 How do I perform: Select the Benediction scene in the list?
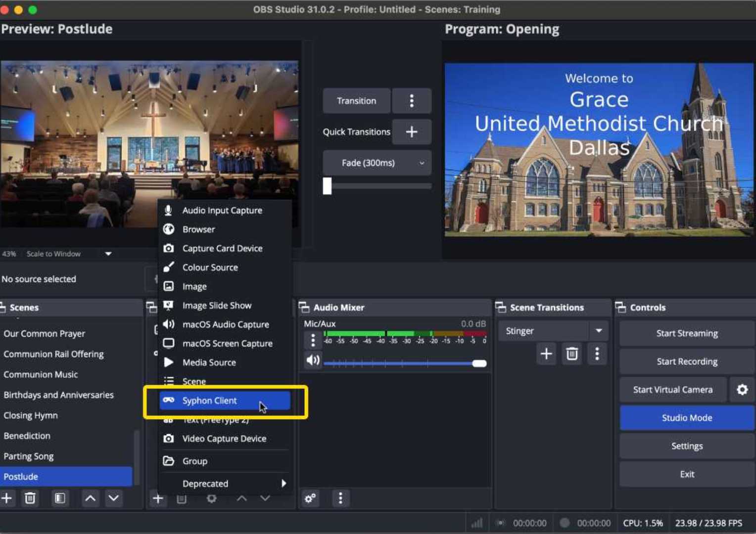click(x=27, y=436)
